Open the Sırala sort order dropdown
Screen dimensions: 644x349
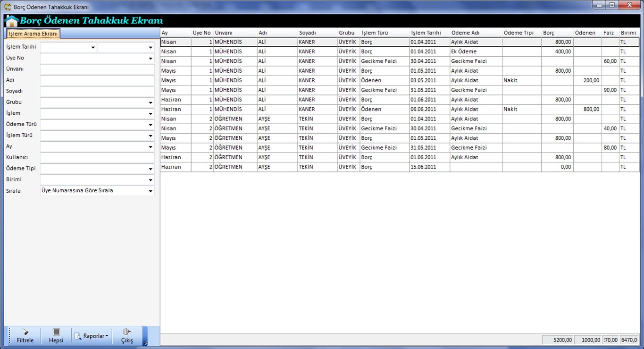pos(151,191)
